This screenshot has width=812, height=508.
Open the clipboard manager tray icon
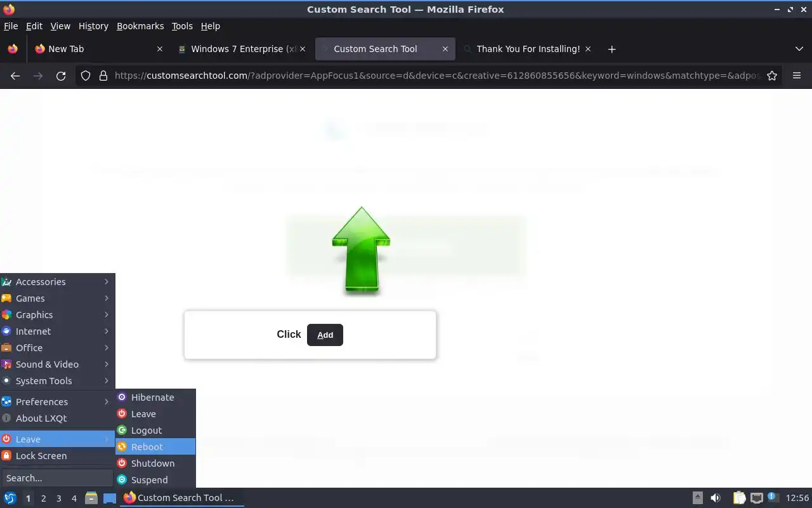[x=740, y=498]
